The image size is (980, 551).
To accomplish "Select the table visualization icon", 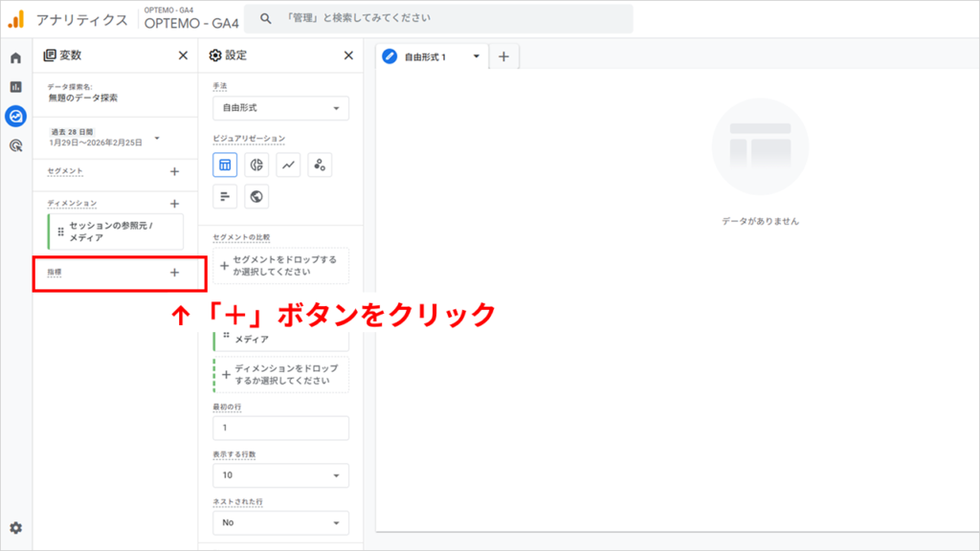I will [x=226, y=165].
